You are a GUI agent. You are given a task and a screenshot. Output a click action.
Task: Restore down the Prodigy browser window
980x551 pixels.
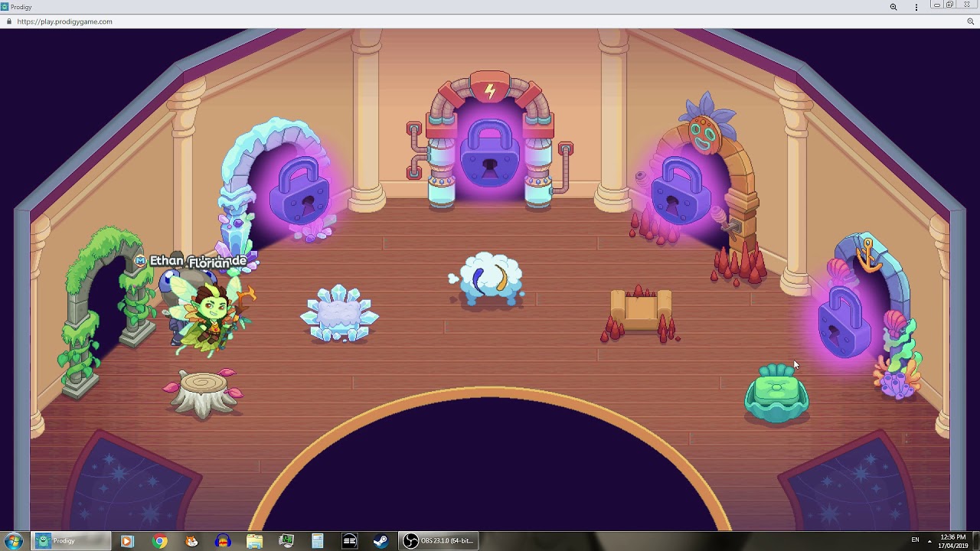pyautogui.click(x=949, y=5)
